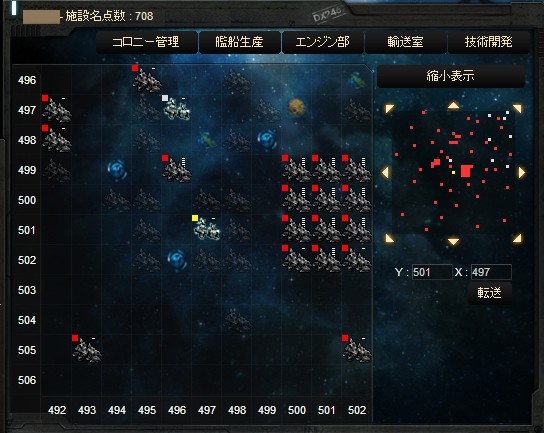544x433 pixels.
Task: Click the Y coordinate input field
Action: coord(432,272)
